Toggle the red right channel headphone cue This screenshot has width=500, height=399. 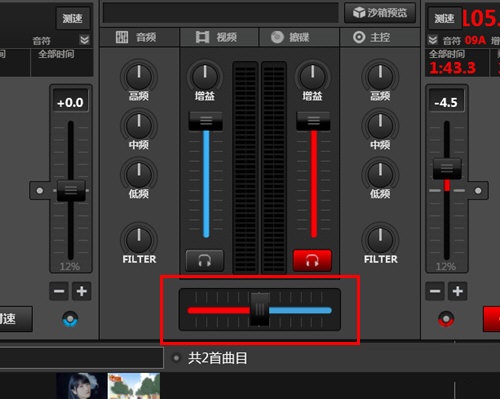[x=312, y=260]
